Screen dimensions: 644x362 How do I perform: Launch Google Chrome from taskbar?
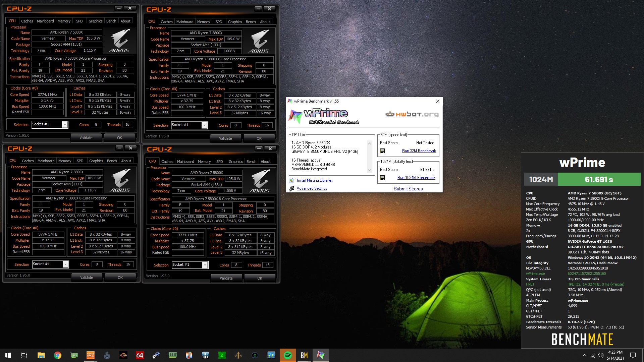click(x=57, y=355)
